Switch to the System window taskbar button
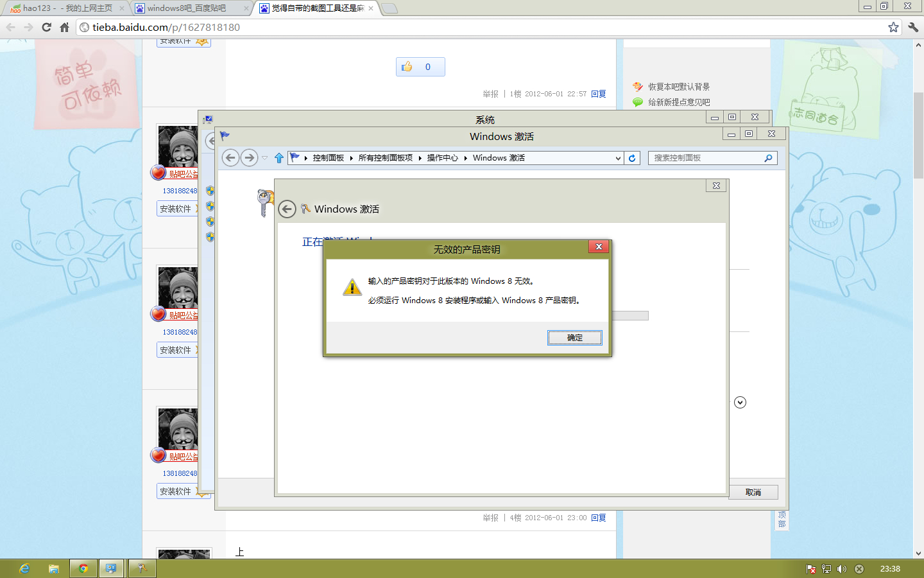This screenshot has height=578, width=924. point(112,568)
